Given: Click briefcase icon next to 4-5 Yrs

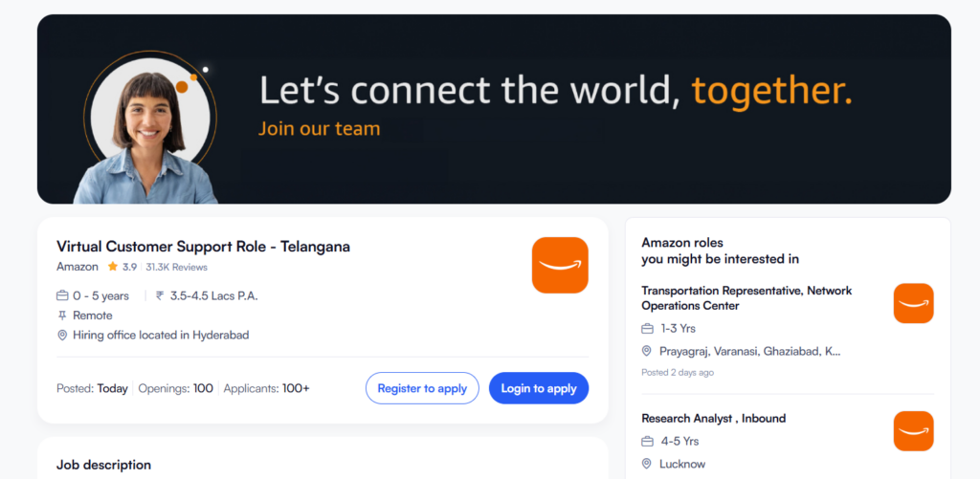Looking at the screenshot, I should pos(648,442).
